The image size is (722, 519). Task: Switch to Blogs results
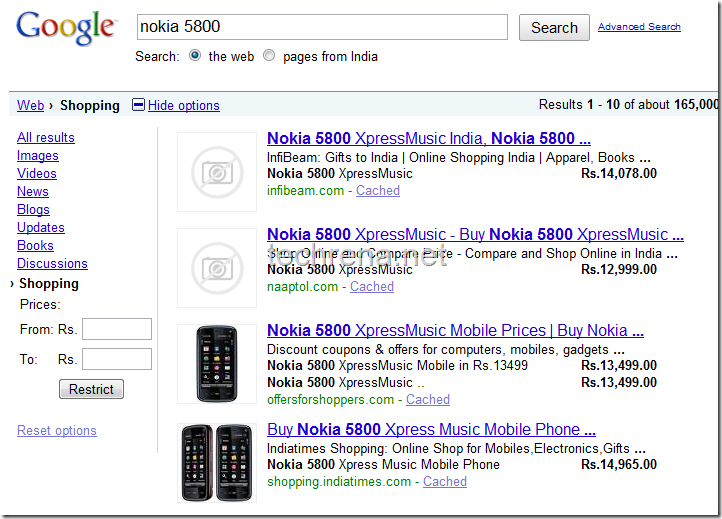33,210
